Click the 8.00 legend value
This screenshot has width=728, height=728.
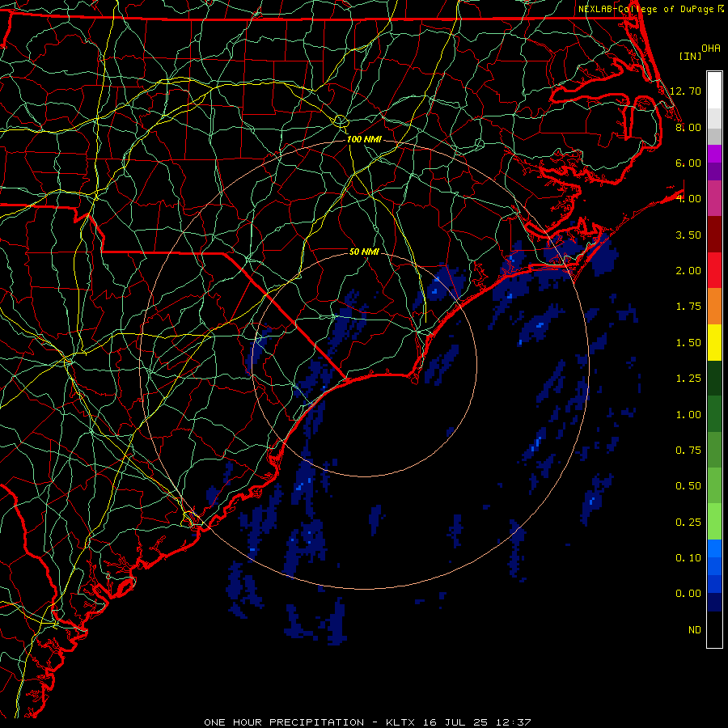click(688, 127)
